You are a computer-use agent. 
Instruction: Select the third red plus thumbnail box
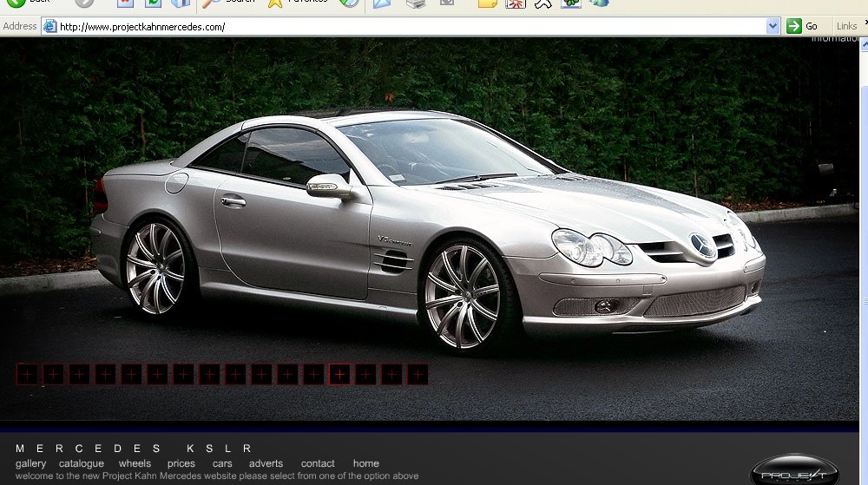pyautogui.click(x=79, y=375)
